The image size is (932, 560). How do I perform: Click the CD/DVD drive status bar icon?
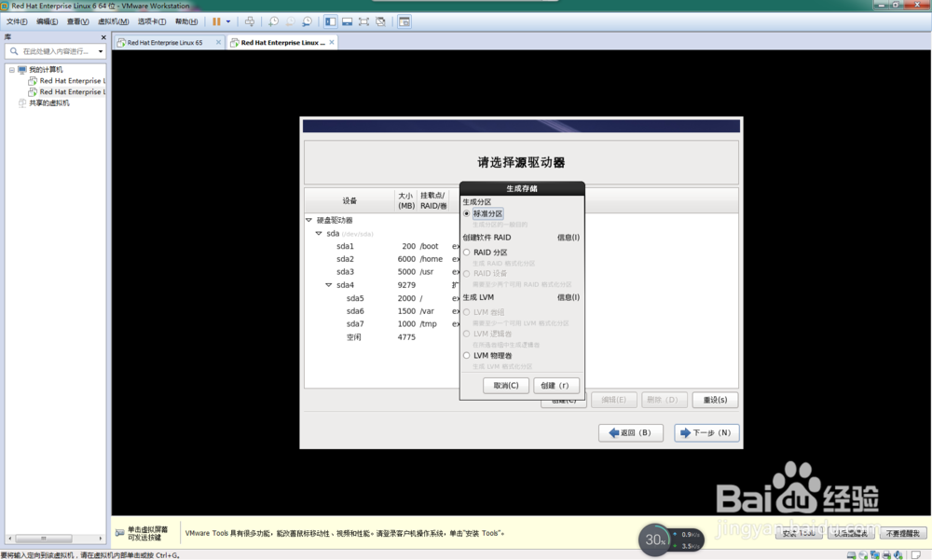click(x=863, y=555)
